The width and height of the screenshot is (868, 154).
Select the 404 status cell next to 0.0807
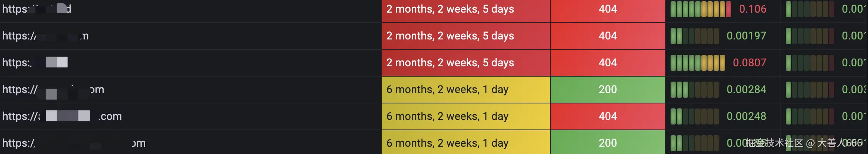pos(608,63)
